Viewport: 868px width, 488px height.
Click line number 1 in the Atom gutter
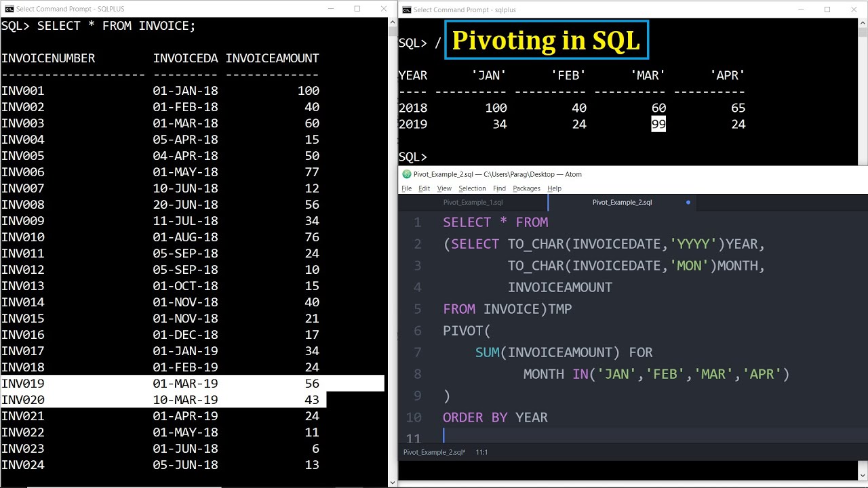point(417,222)
